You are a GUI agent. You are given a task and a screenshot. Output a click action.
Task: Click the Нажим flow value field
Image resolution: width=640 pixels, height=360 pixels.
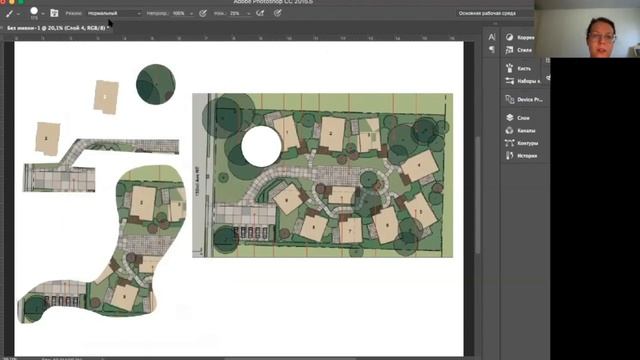(x=236, y=13)
